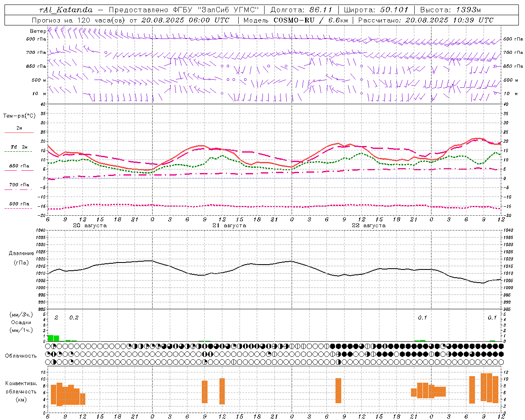This screenshot has height=420, width=525.
Task: Click the 850 гПа temperature legend entry
Action: click(19, 166)
